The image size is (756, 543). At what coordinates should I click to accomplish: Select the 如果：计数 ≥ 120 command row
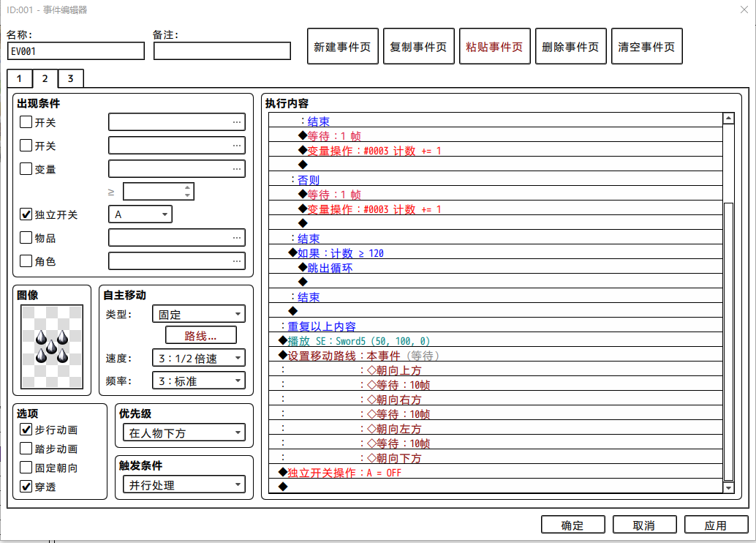496,253
